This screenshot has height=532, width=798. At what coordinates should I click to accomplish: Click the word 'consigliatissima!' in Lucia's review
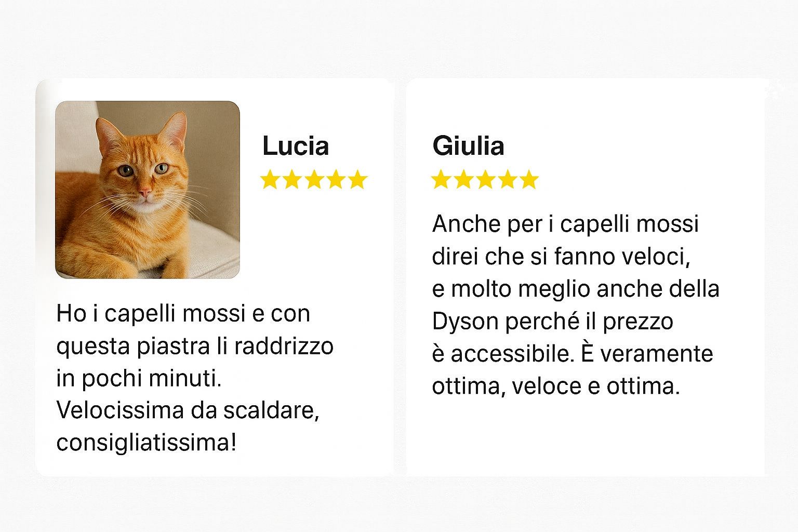(x=146, y=443)
